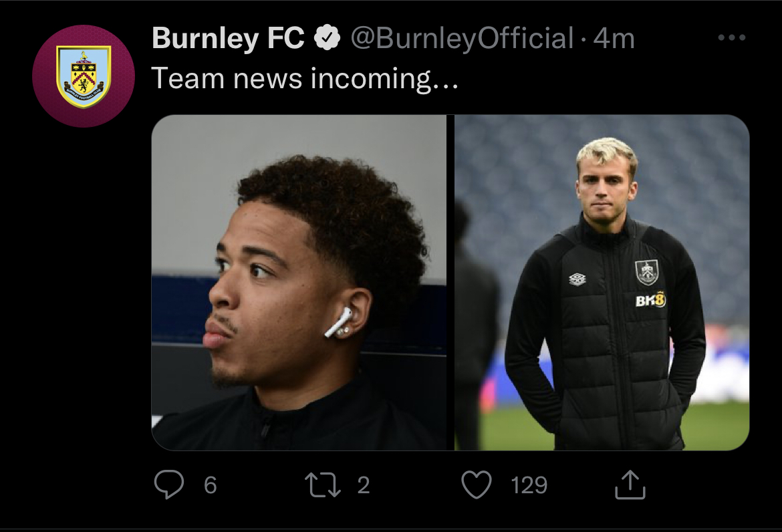This screenshot has width=782, height=532.
Task: Click the Burnley crest on the black jacket
Action: [646, 272]
